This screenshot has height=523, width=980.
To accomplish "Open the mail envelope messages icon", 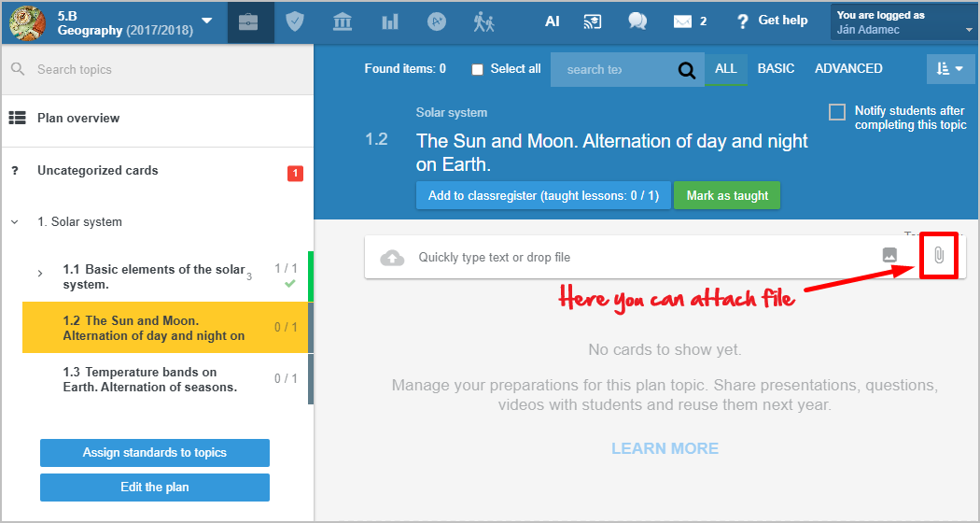I will (x=683, y=21).
